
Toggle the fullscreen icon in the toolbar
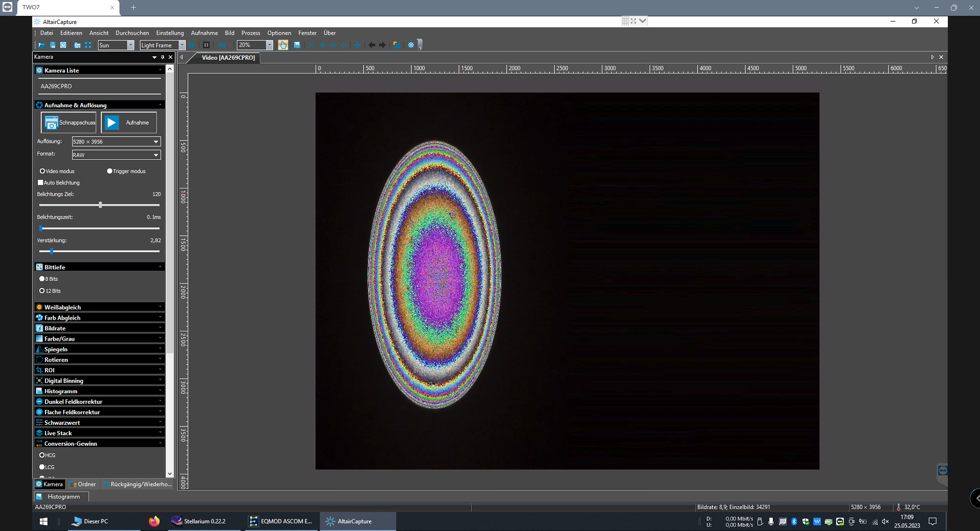[x=88, y=45]
